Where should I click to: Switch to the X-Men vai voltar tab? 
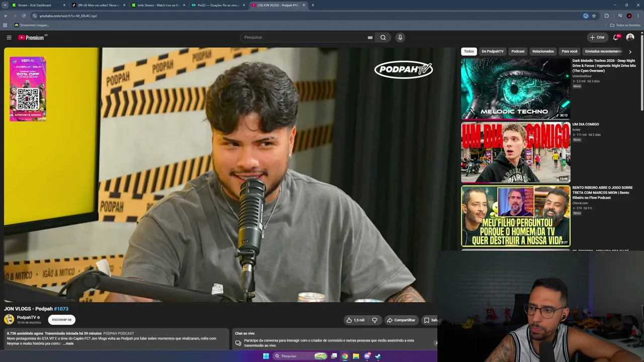click(x=98, y=5)
